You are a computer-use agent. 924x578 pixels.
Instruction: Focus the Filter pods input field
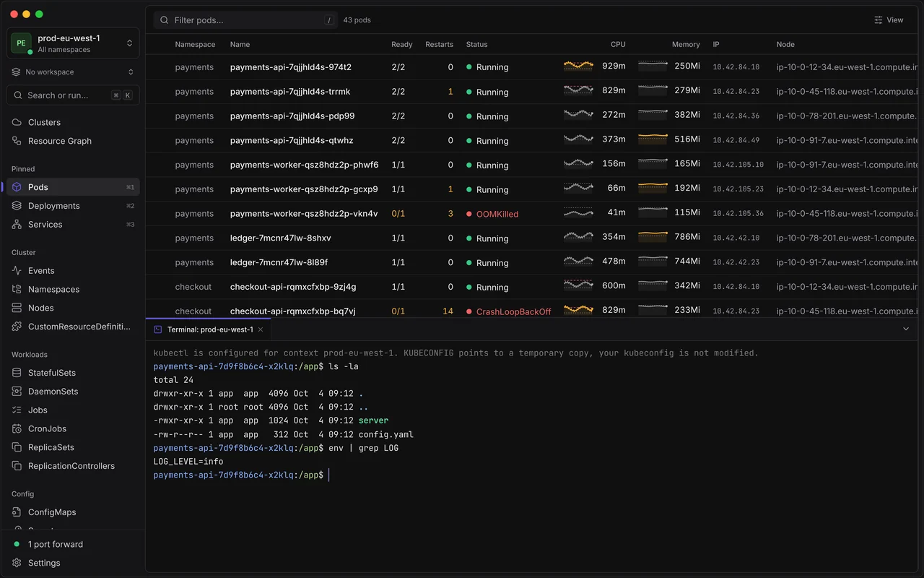(245, 20)
